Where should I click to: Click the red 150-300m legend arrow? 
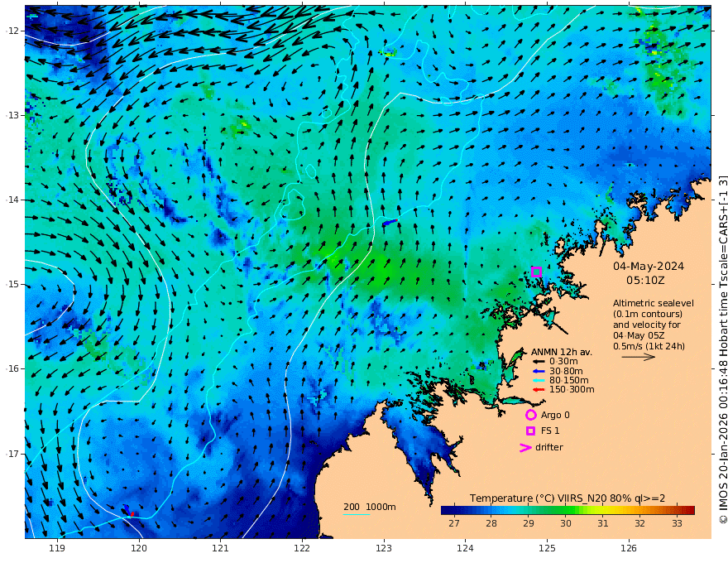pos(539,390)
